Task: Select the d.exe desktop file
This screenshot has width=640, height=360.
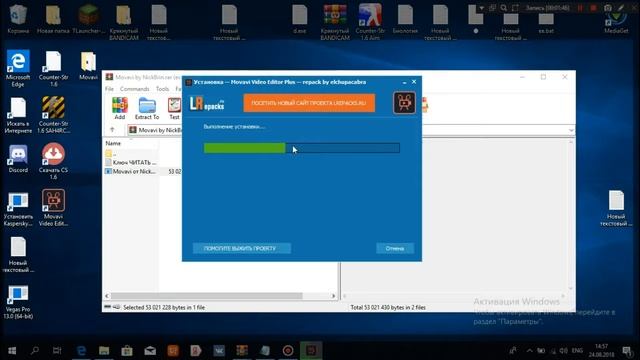Action: tap(300, 19)
